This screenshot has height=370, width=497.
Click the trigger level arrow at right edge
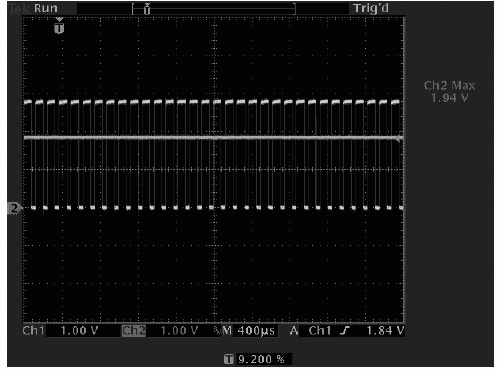pyautogui.click(x=398, y=139)
